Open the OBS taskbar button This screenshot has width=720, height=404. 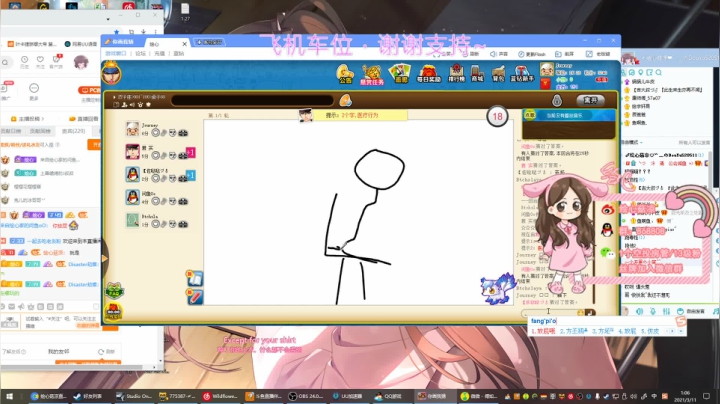coord(306,396)
